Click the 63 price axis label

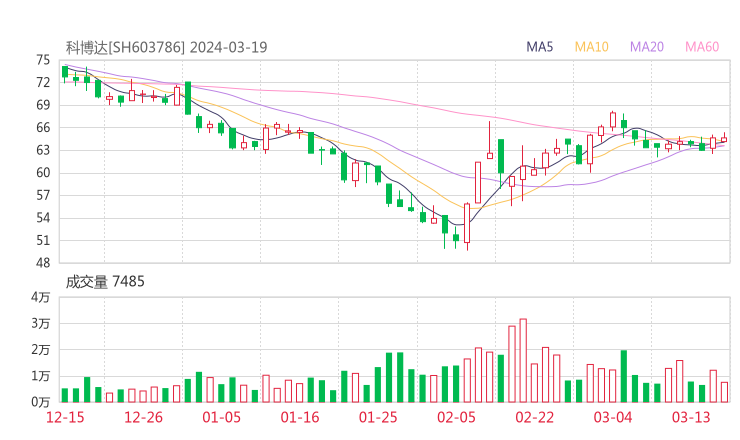[43, 150]
